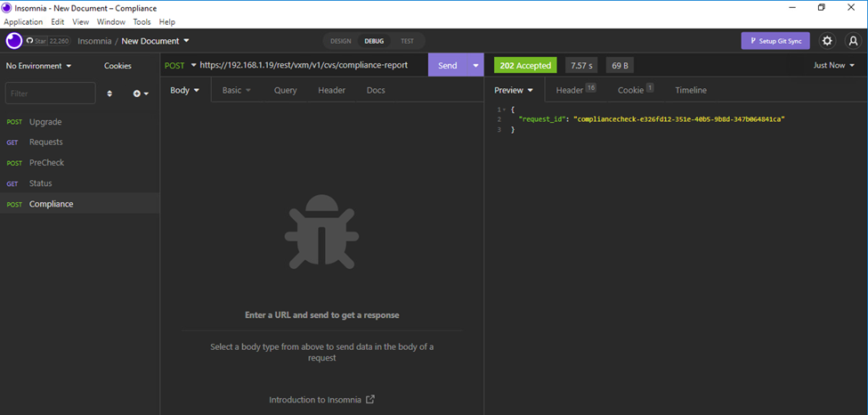Screen dimensions: 868x415
Task: Switch to the Timeline tab
Action: 690,90
